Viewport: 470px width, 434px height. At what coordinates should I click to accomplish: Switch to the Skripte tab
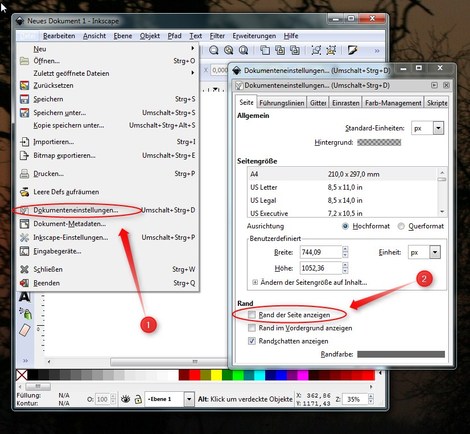[x=437, y=103]
